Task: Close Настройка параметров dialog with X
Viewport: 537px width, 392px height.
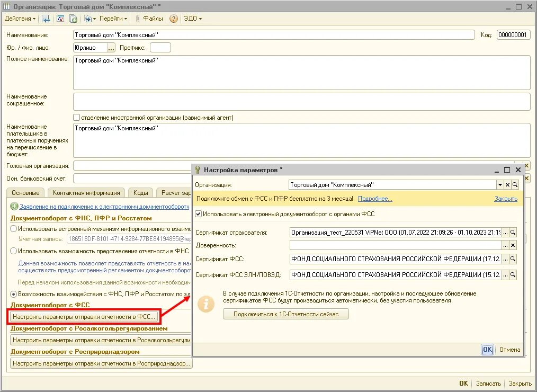Action: 518,170
